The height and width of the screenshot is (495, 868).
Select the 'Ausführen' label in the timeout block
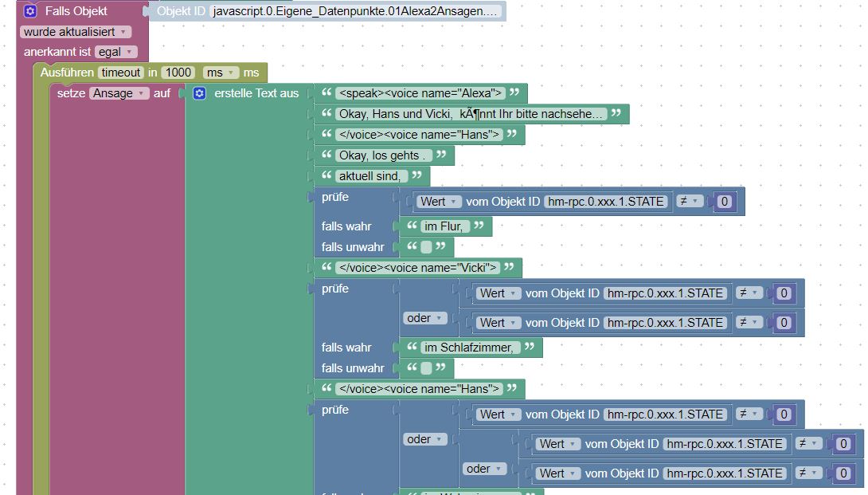coord(67,73)
